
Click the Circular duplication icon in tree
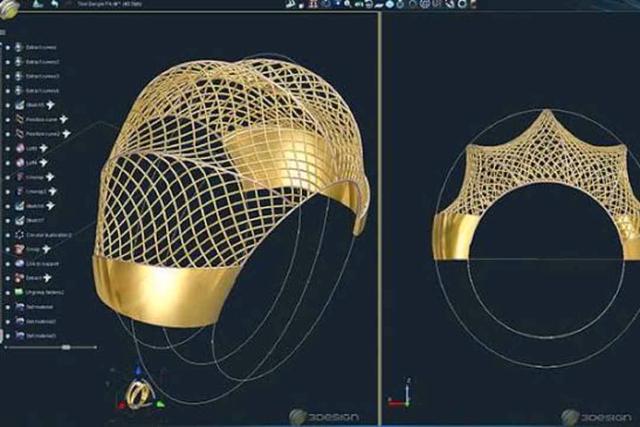[x=22, y=233]
